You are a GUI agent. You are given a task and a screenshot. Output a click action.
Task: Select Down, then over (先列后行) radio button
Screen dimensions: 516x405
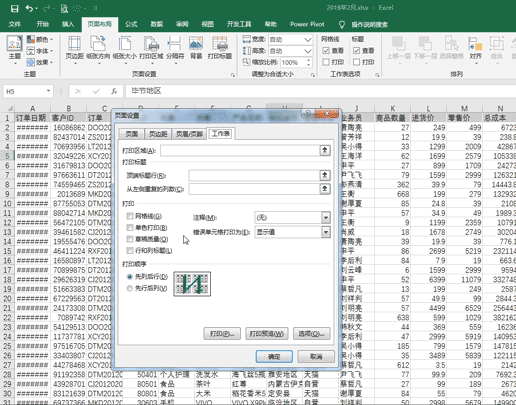(x=130, y=277)
